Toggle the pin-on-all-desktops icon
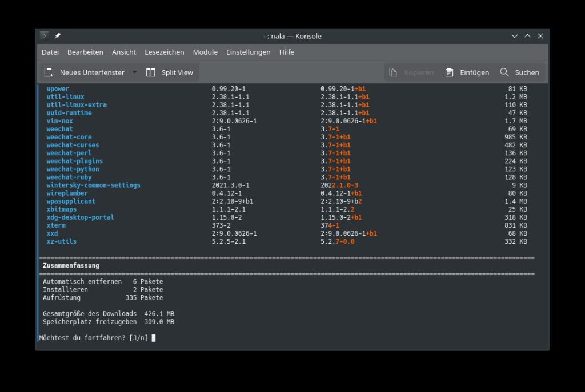 pyautogui.click(x=58, y=36)
